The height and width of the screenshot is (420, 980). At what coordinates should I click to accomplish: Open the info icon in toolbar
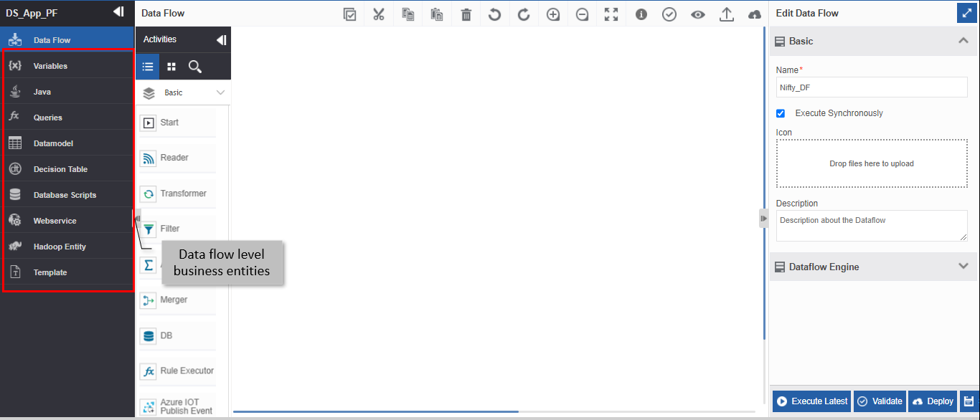[x=641, y=14]
